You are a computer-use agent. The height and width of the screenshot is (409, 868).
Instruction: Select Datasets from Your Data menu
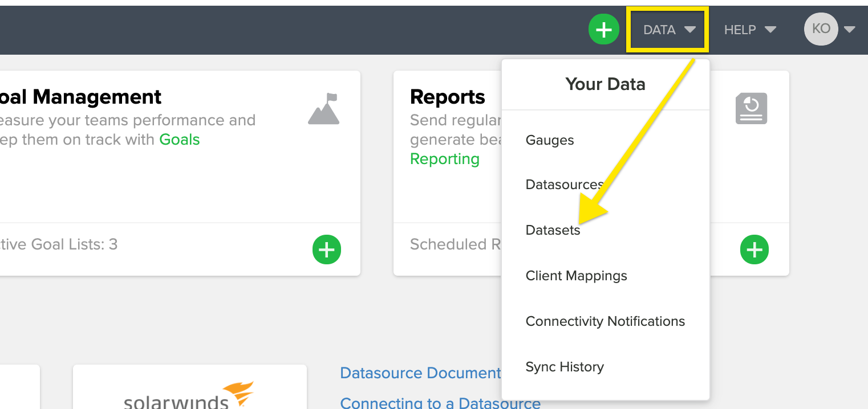[553, 230]
